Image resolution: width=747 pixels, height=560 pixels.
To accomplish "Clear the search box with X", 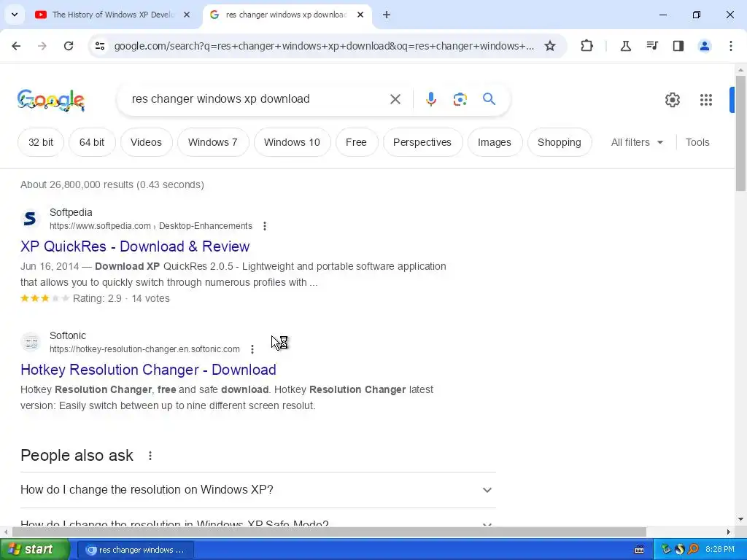I will pos(395,99).
